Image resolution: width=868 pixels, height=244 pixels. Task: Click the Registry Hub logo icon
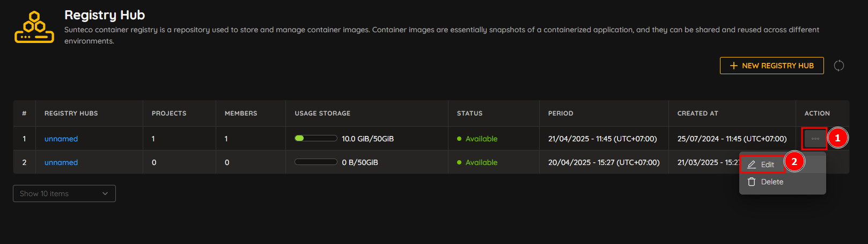pos(34,27)
